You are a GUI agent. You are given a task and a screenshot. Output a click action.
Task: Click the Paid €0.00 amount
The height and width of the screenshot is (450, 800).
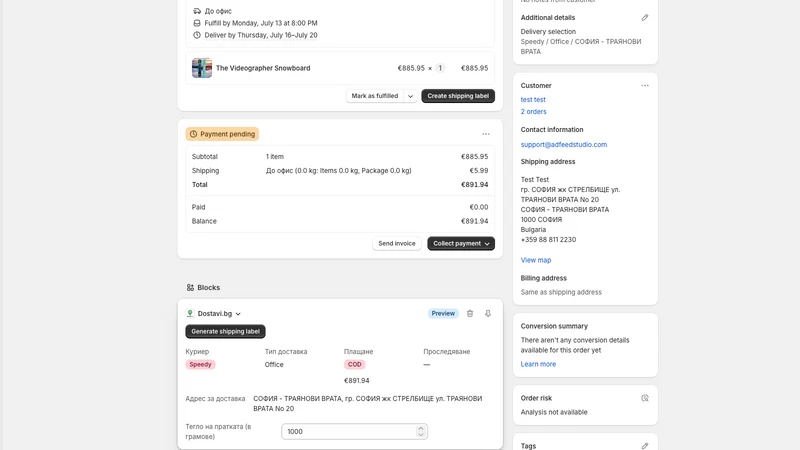[479, 207]
